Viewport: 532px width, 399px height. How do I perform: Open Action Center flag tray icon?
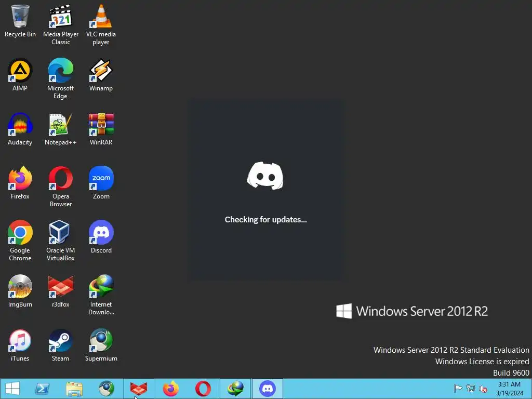pyautogui.click(x=458, y=388)
